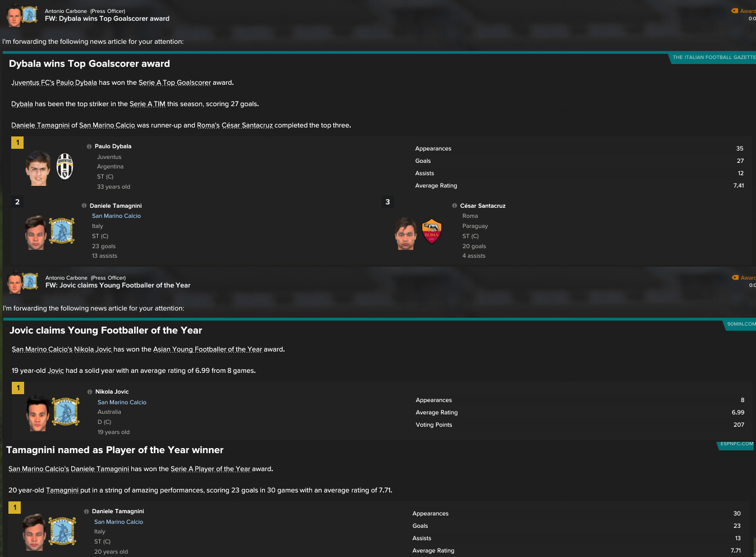The width and height of the screenshot is (756, 557).
Task: Click the Juventus club badge
Action: (65, 166)
